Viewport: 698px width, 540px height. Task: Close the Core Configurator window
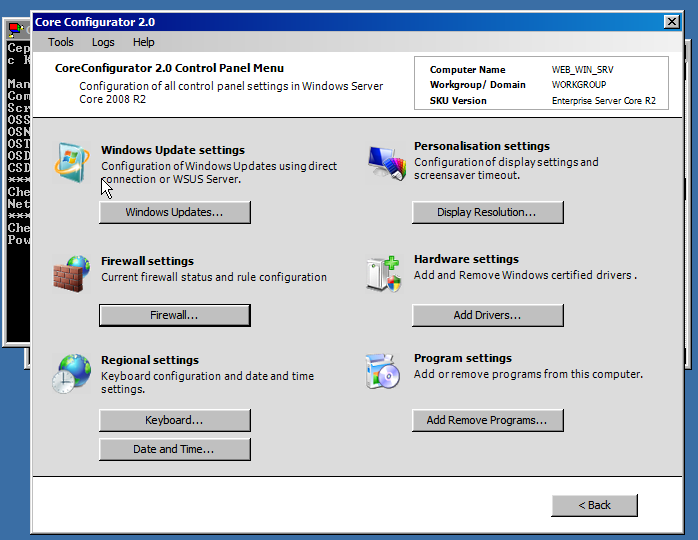671,22
